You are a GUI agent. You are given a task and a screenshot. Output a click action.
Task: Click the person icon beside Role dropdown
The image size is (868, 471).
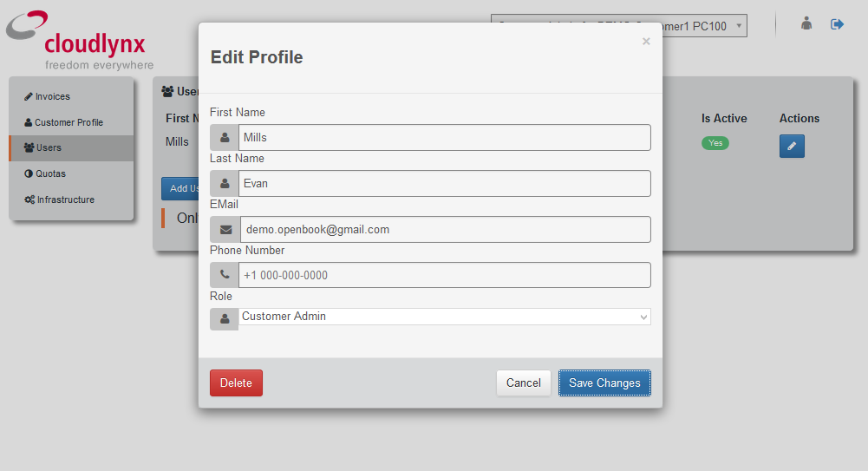(225, 319)
